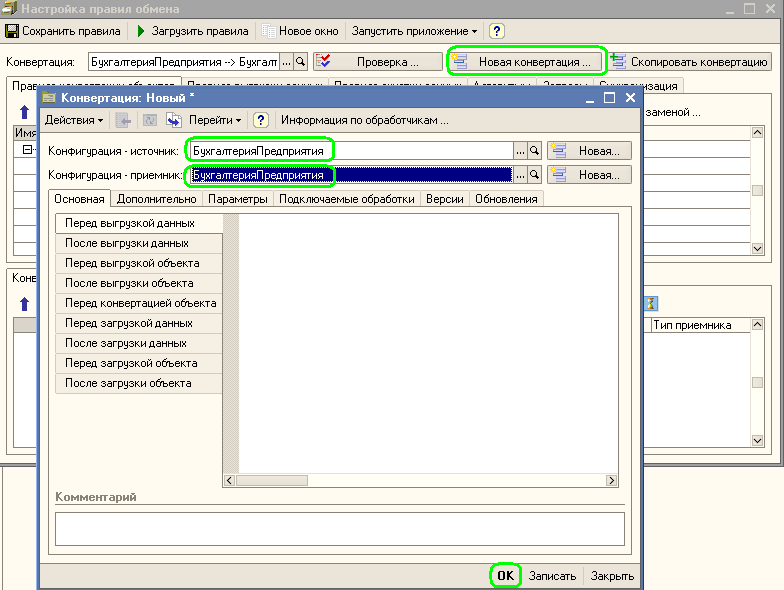
Task: Click the Комментарий text box
Action: tap(340, 529)
